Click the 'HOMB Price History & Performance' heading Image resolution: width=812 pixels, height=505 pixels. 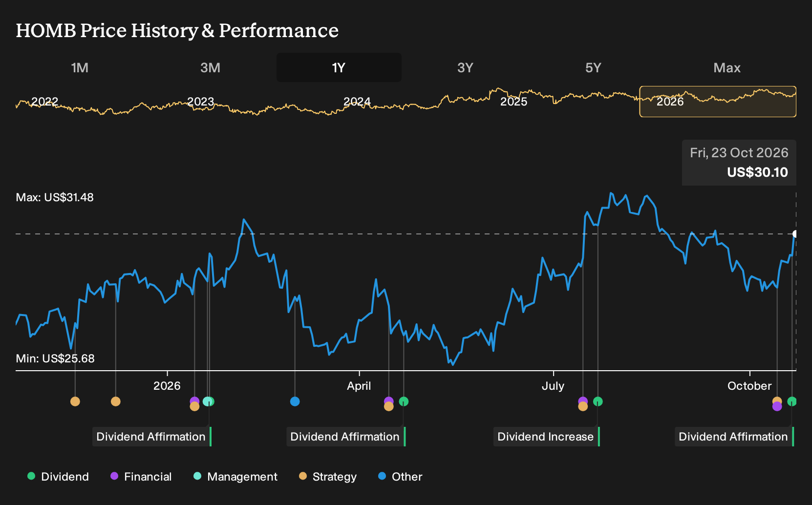(177, 30)
